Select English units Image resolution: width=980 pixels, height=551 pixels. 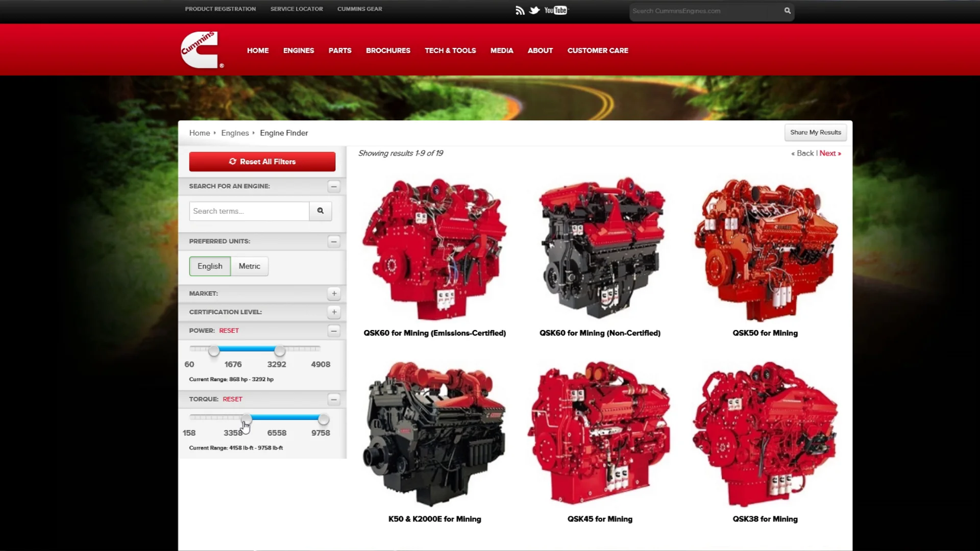point(209,266)
